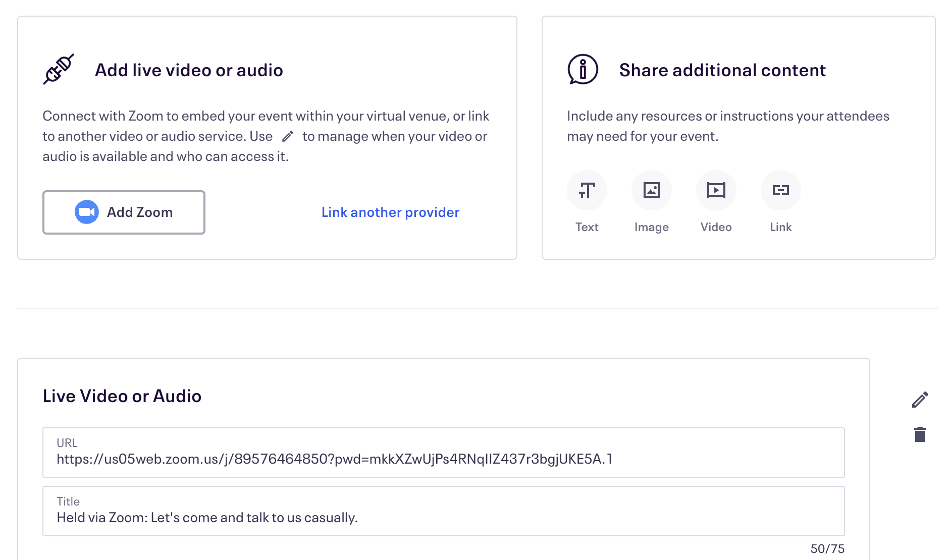The image size is (951, 560).
Task: Click the 'Live Video or Audio' heading
Action: pos(122,396)
